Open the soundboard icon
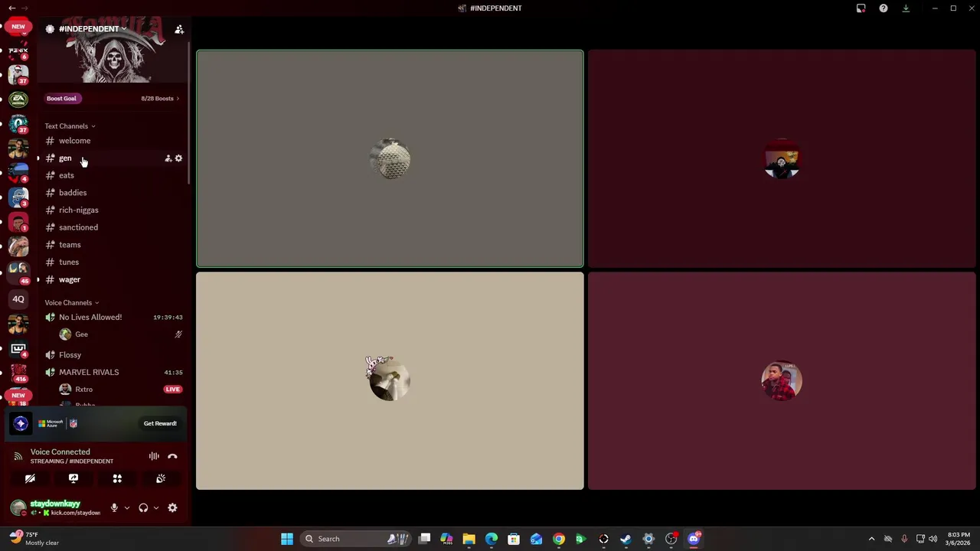Image resolution: width=980 pixels, height=551 pixels. pos(161,478)
